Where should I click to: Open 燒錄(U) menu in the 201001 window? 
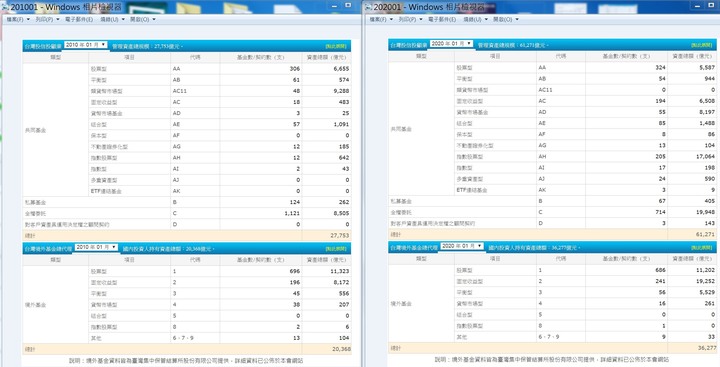click(112, 19)
